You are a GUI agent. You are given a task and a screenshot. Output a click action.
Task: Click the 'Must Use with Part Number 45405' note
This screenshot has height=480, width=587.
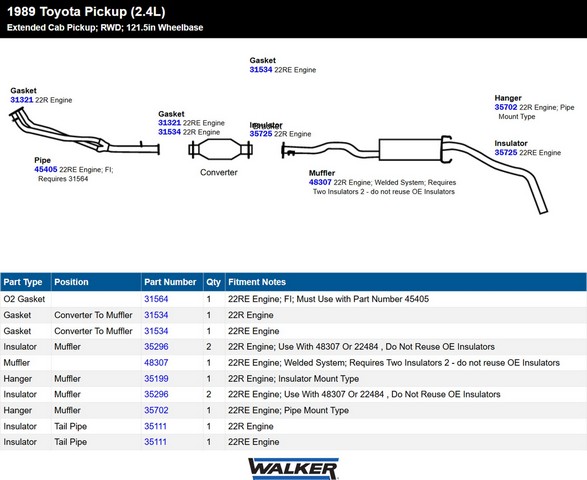(x=362, y=299)
